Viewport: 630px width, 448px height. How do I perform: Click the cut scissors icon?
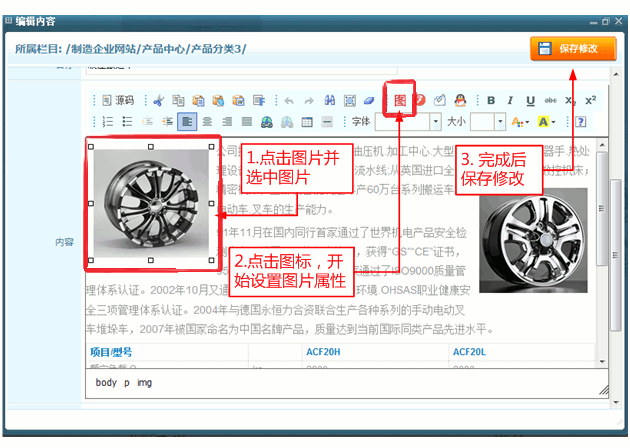157,100
